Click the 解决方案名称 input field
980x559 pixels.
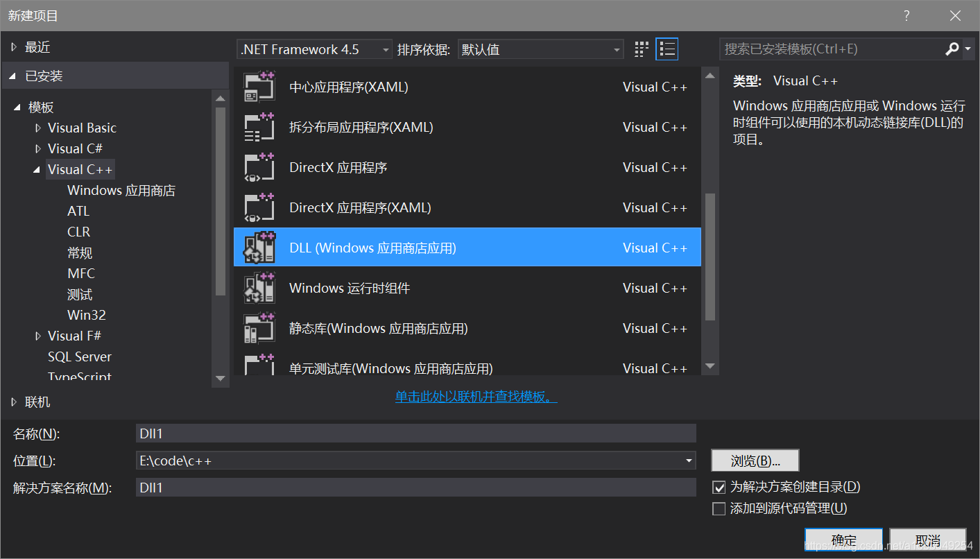pyautogui.click(x=416, y=488)
